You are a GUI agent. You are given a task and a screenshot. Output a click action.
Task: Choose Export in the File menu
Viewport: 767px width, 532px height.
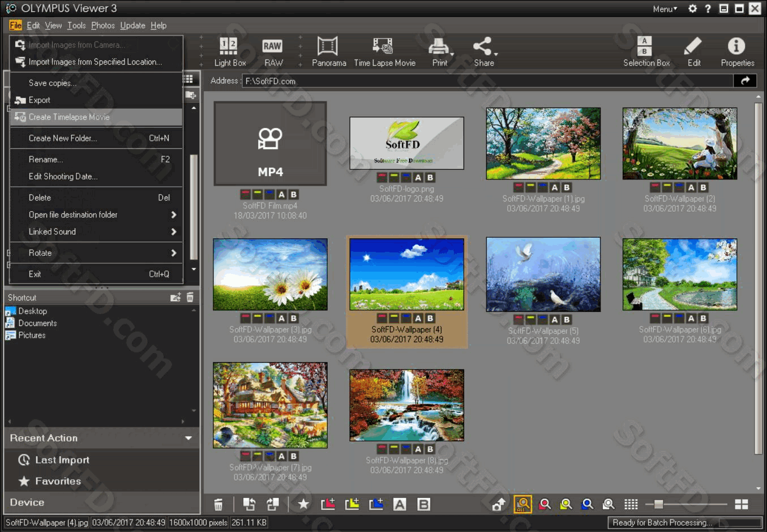[96, 100]
